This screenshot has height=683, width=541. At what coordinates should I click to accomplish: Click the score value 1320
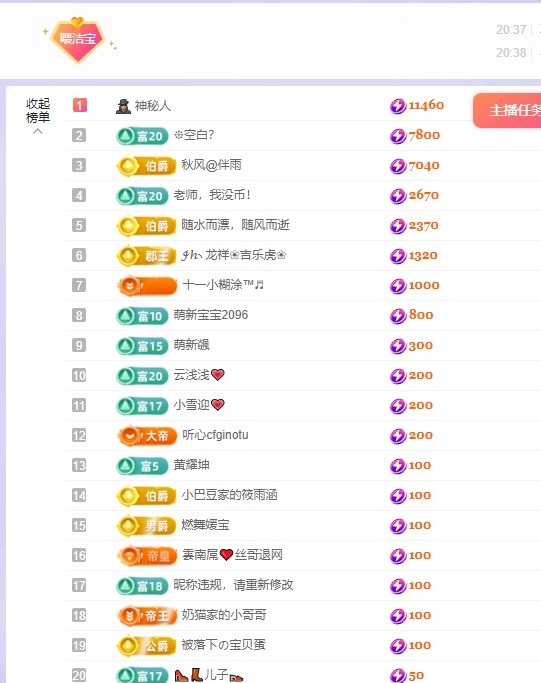point(423,255)
